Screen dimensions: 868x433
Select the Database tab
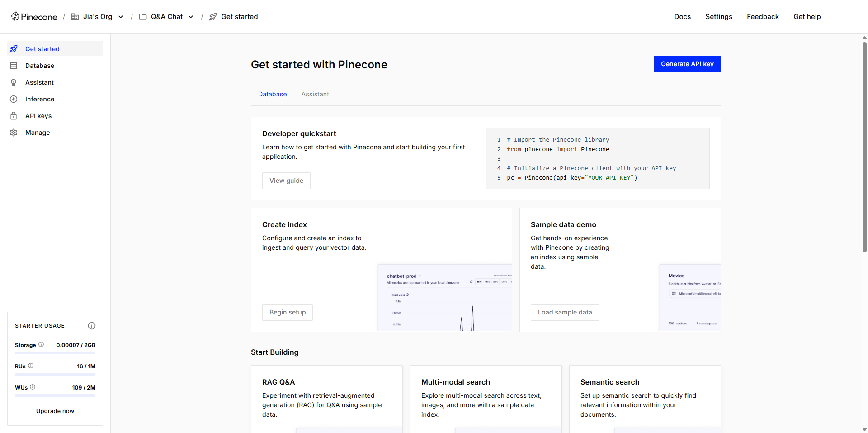coord(272,94)
